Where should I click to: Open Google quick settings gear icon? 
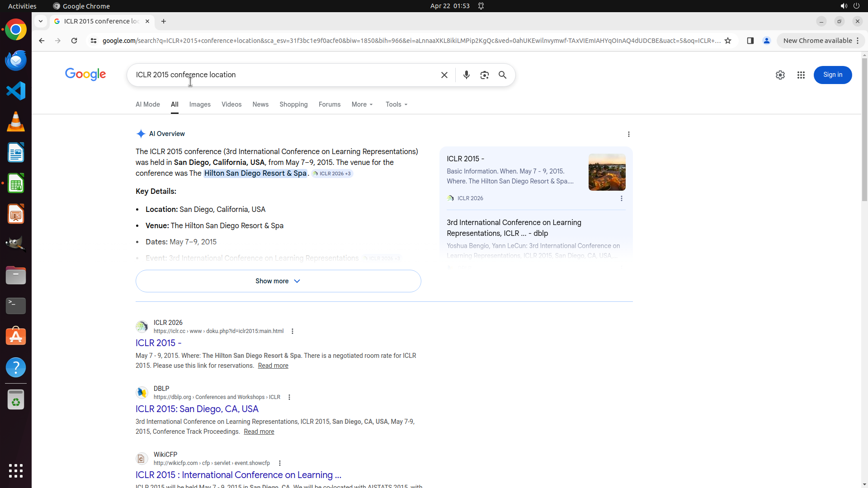(780, 75)
